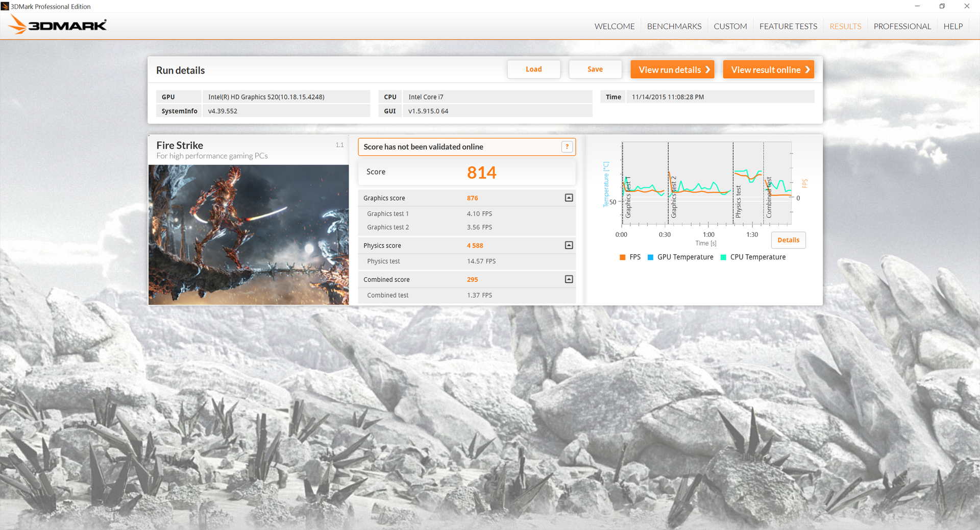Click the Physics score label
This screenshot has width=980, height=530.
pos(382,246)
